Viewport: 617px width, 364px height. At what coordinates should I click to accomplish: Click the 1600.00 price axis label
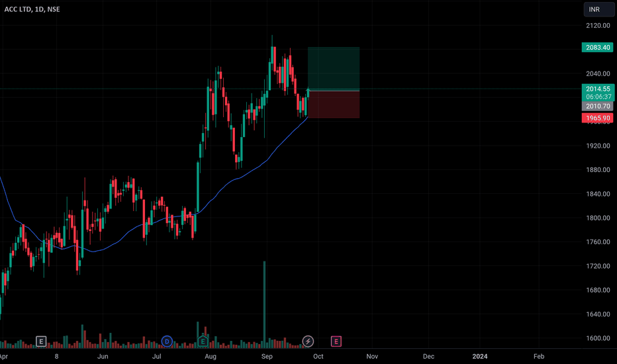pos(598,338)
